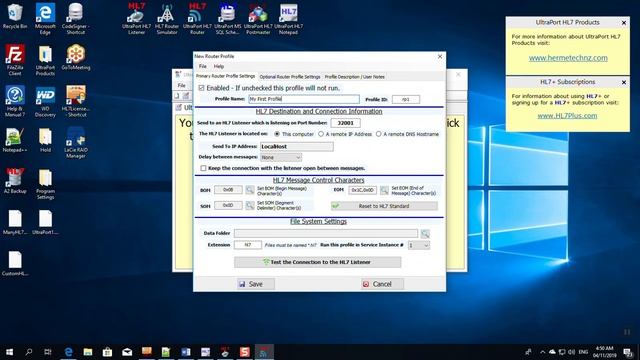The height and width of the screenshot is (360, 640).
Task: Open the File menu in New Router Profile
Action: [x=202, y=66]
